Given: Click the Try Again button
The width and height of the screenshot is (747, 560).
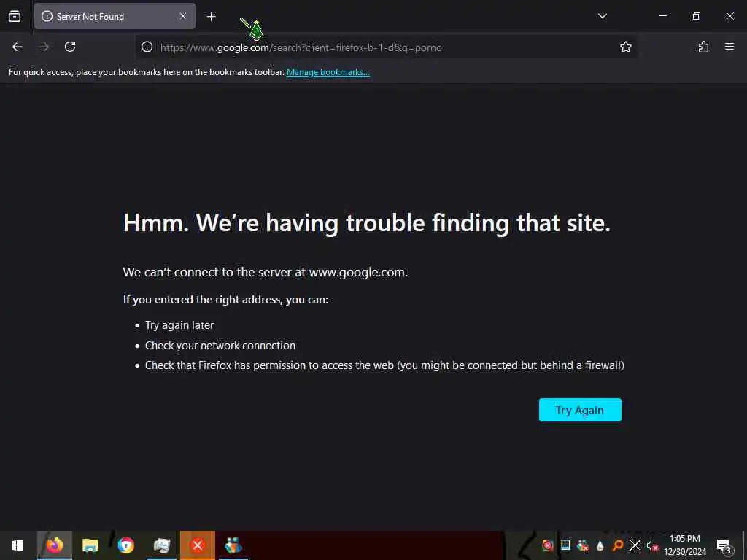Looking at the screenshot, I should 580,410.
